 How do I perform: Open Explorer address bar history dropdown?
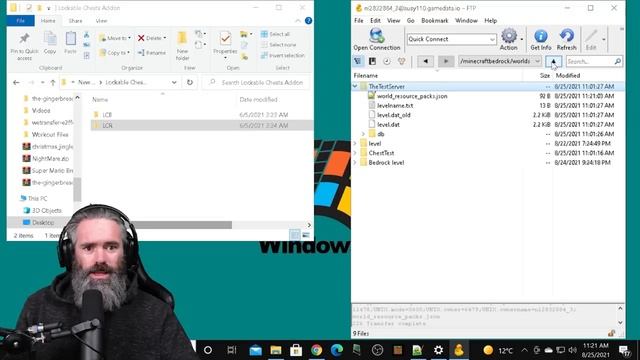[x=174, y=82]
